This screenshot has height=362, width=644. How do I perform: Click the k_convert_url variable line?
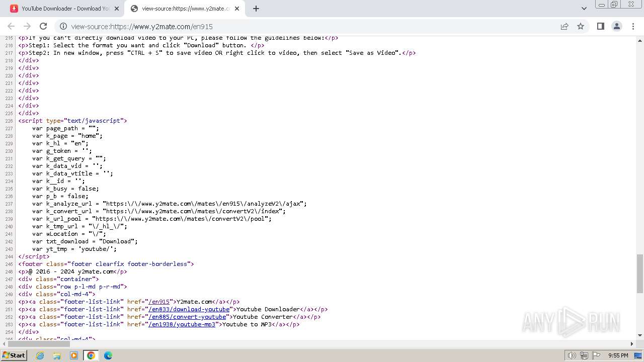(x=159, y=211)
